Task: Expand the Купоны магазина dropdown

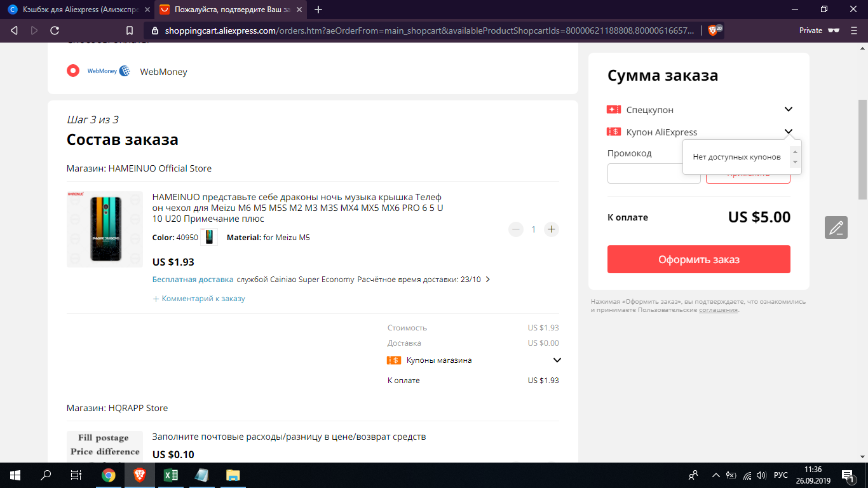Action: [557, 360]
